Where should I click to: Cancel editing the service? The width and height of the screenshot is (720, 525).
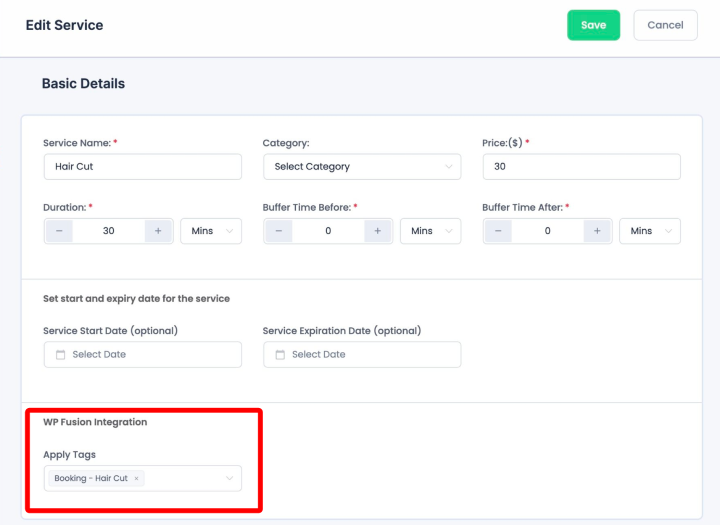pyautogui.click(x=665, y=25)
